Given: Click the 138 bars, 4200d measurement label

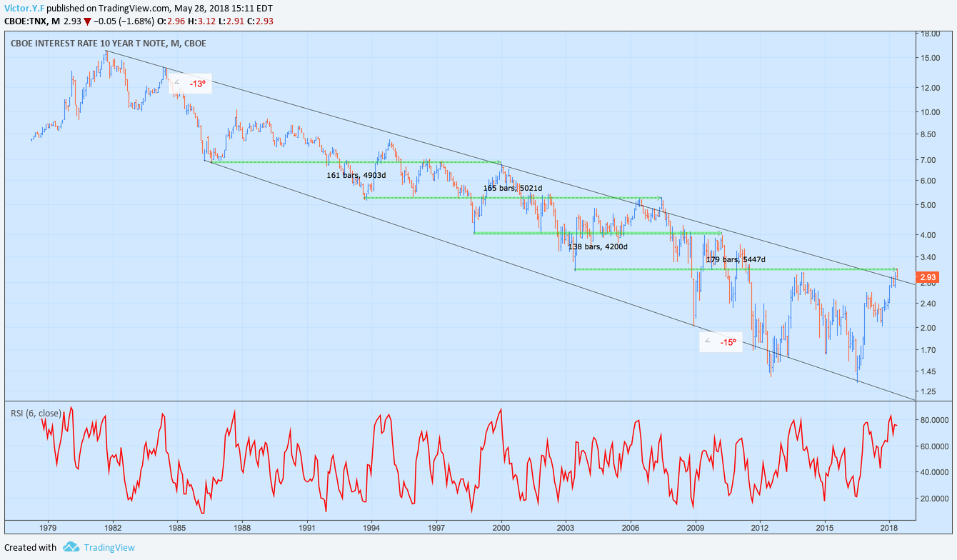Looking at the screenshot, I should pos(598,246).
